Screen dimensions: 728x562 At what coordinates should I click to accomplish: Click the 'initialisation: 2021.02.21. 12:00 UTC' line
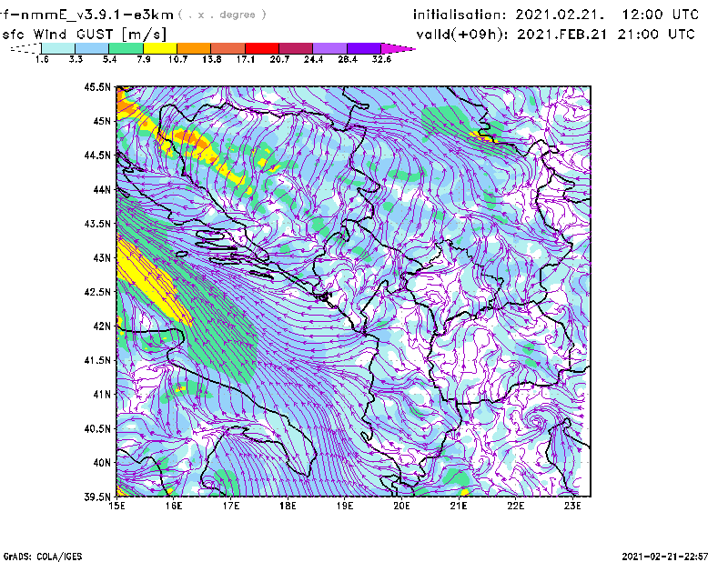(x=556, y=15)
